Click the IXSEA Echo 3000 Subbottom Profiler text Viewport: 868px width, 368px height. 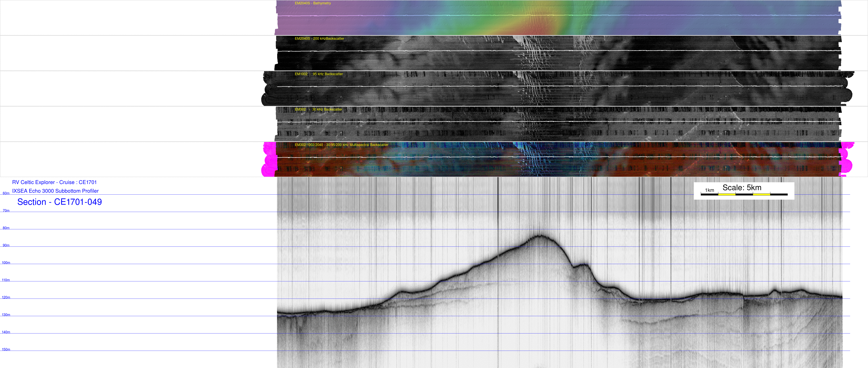(x=55, y=191)
